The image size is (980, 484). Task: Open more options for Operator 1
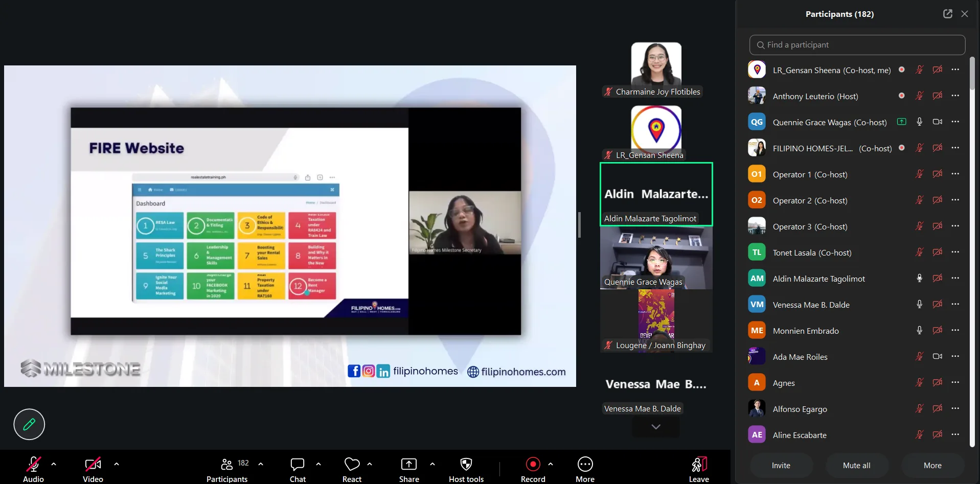(955, 174)
